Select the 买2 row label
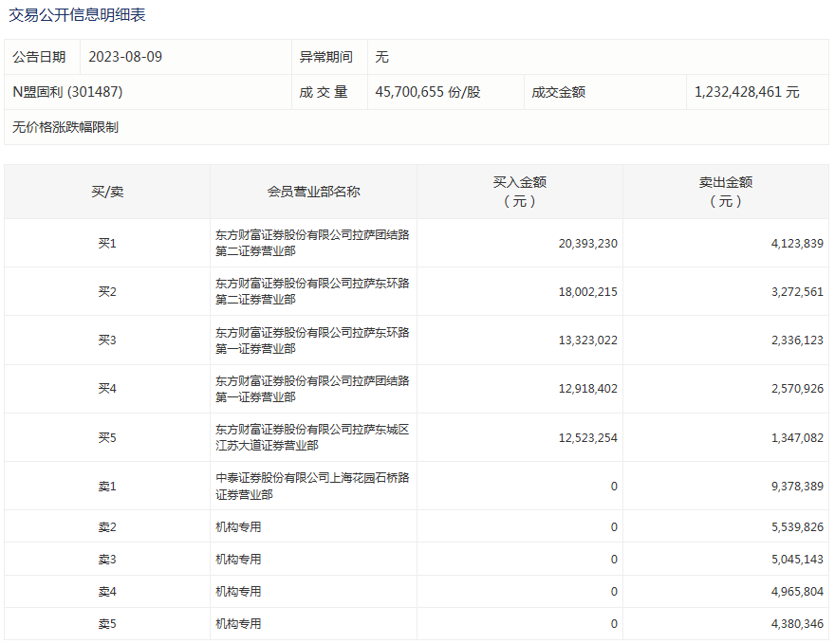Image resolution: width=835 pixels, height=644 pixels. (x=107, y=292)
